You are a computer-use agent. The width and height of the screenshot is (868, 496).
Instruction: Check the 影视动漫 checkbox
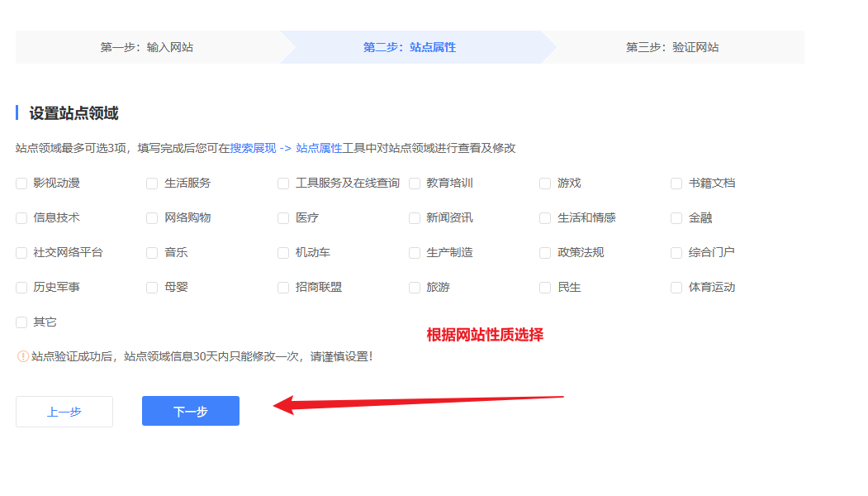point(21,184)
